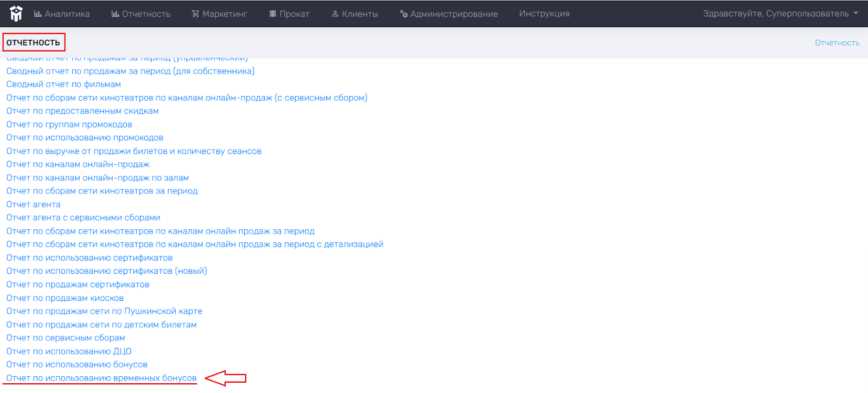
Task: Click the gears icon beside Администрирование
Action: tap(404, 14)
